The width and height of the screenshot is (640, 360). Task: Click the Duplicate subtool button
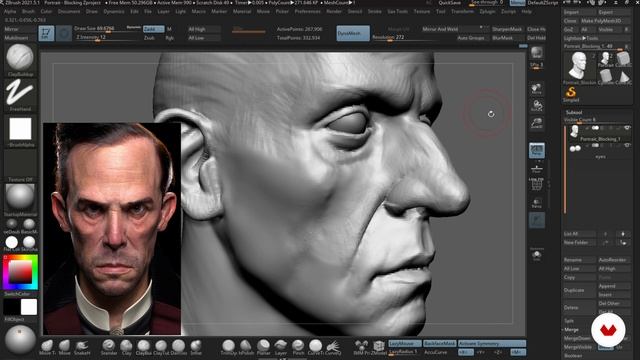point(579,290)
